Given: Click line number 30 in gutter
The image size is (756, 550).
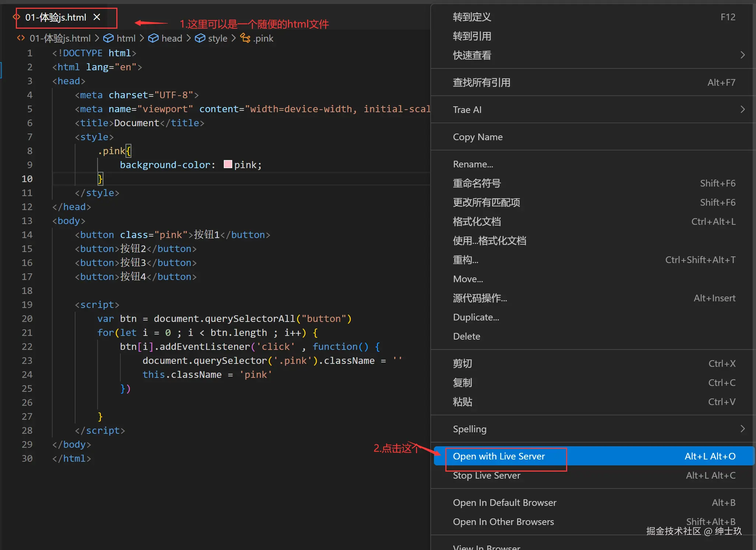Looking at the screenshot, I should click(x=27, y=458).
